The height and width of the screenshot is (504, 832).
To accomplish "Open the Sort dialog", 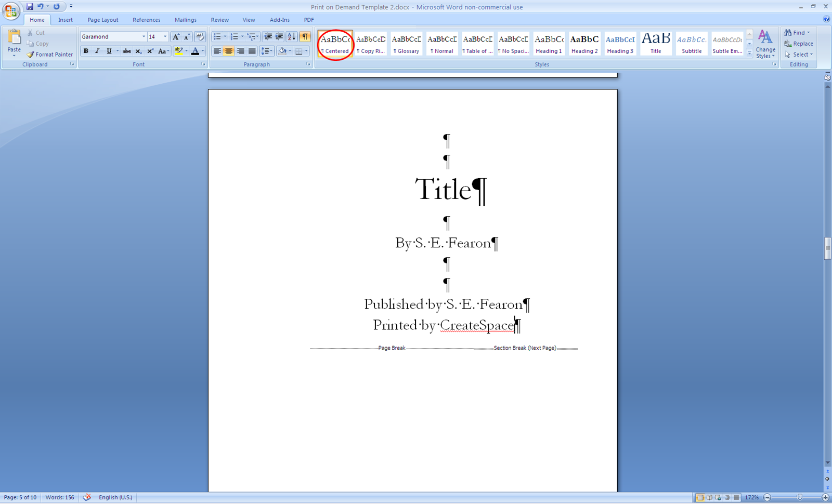I will (290, 36).
